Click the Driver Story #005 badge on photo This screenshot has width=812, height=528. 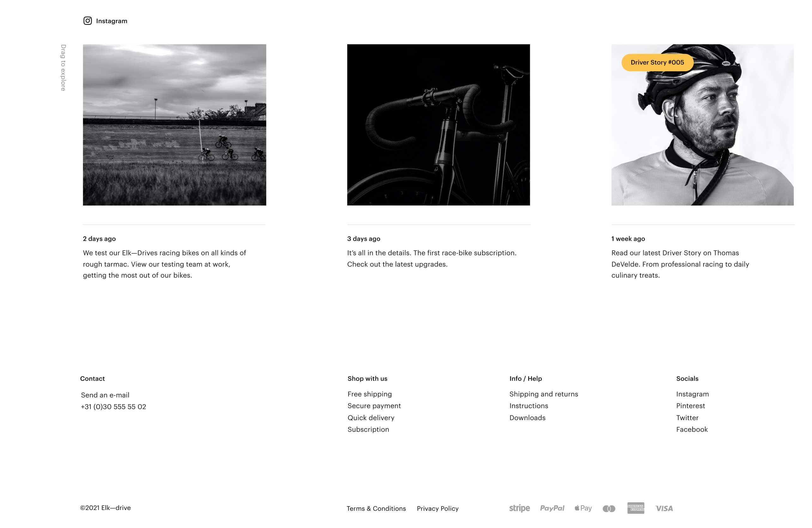(656, 62)
